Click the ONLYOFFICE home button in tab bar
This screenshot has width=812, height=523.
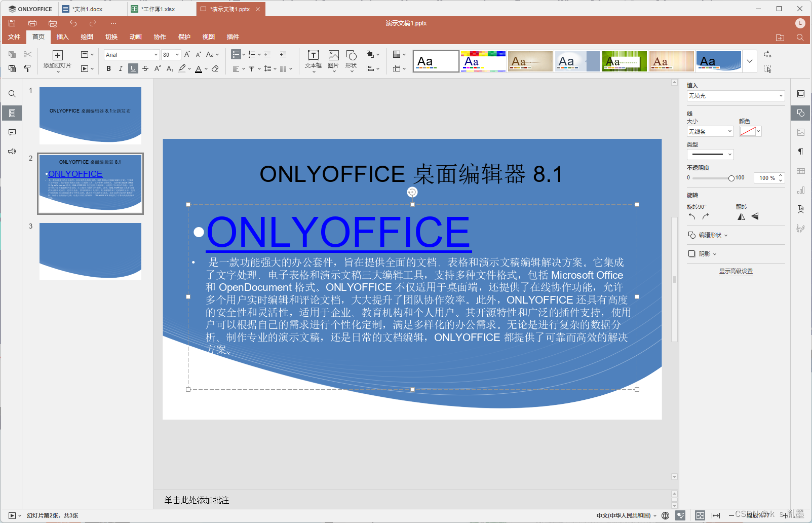point(30,9)
